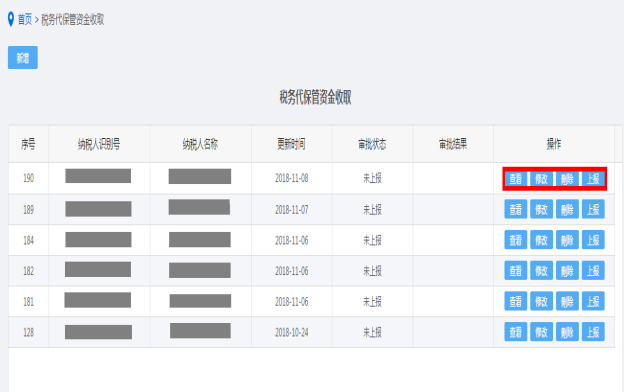
Task: View record 190 with 查看 button
Action: coord(516,179)
